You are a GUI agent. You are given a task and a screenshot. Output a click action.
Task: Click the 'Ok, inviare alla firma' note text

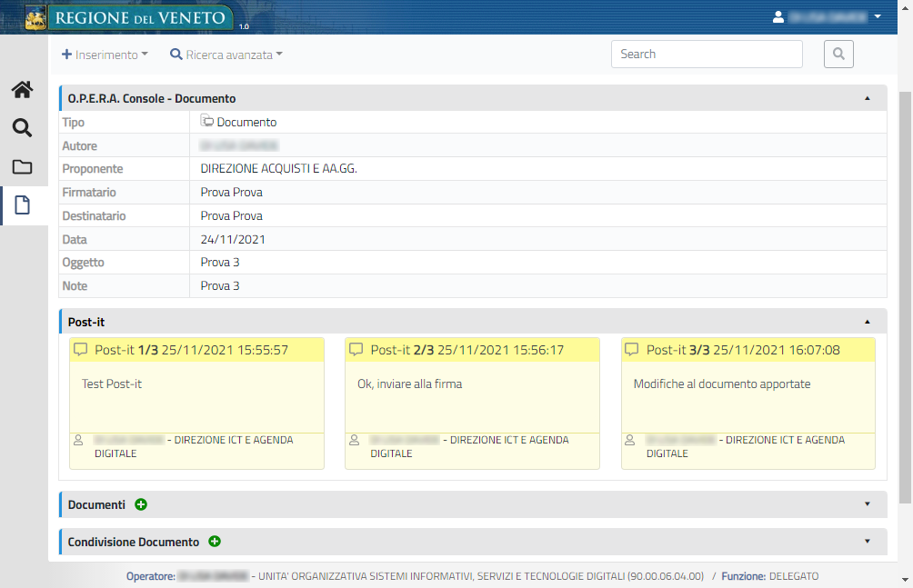point(410,384)
